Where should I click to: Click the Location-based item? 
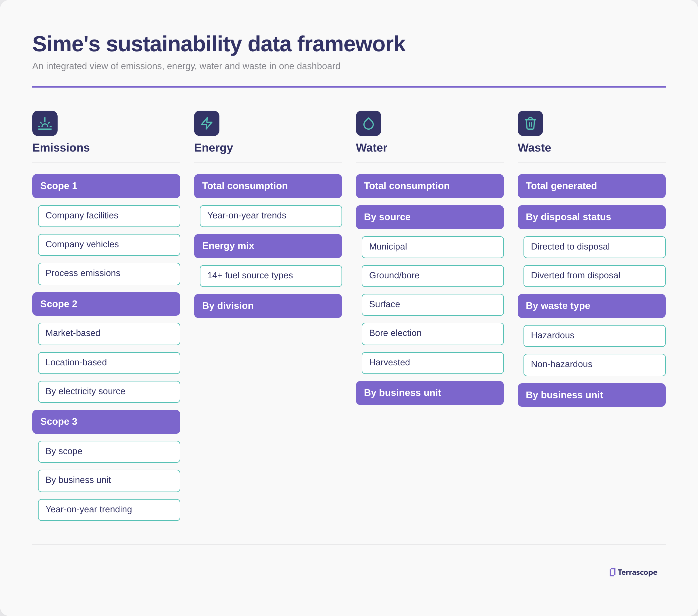109,363
